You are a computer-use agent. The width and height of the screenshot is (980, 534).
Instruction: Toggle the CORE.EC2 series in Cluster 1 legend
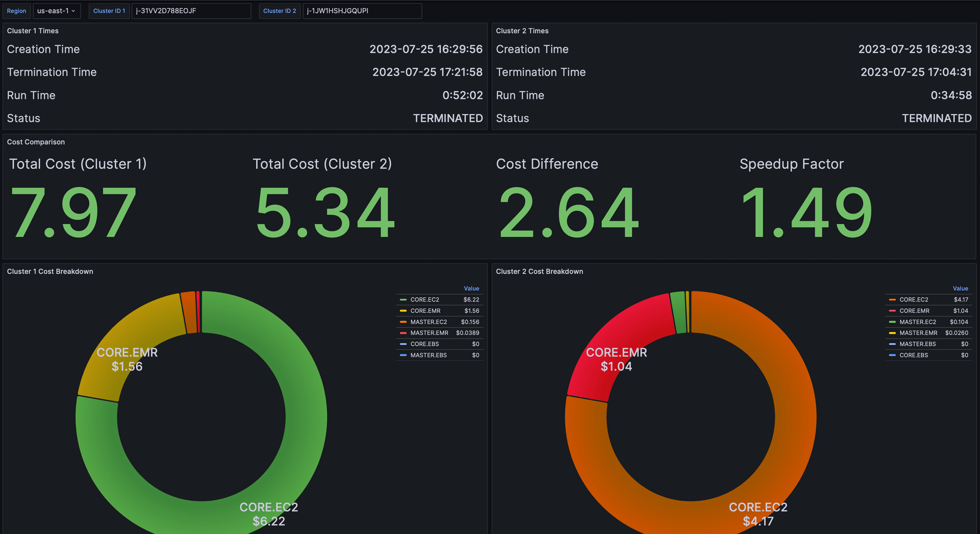(425, 299)
